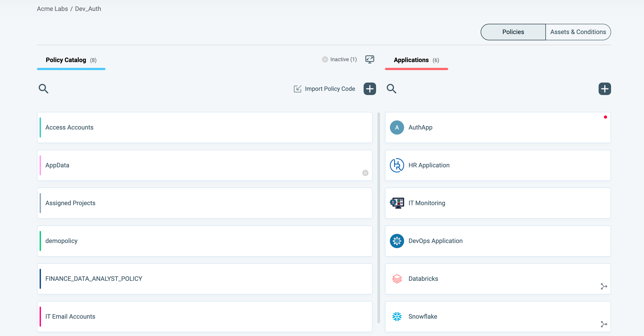Click the red status dot on AuthApp
The image size is (644, 336).
point(605,117)
